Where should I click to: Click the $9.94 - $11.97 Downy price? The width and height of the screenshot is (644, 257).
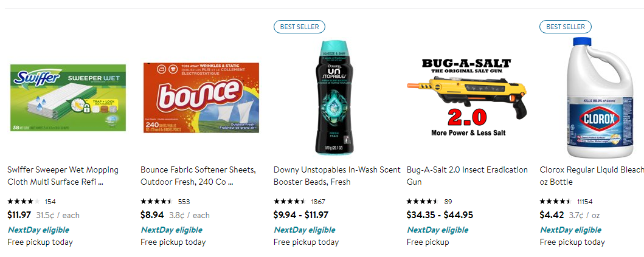click(x=301, y=214)
